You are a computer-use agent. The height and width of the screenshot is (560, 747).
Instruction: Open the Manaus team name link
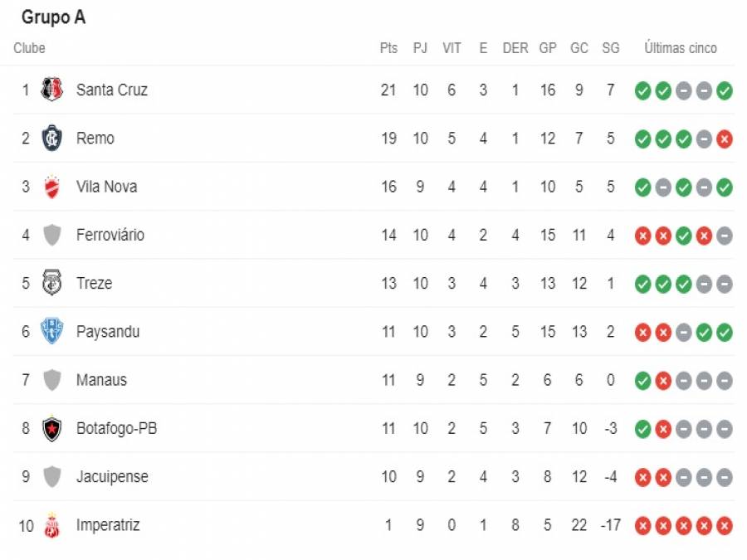101,380
